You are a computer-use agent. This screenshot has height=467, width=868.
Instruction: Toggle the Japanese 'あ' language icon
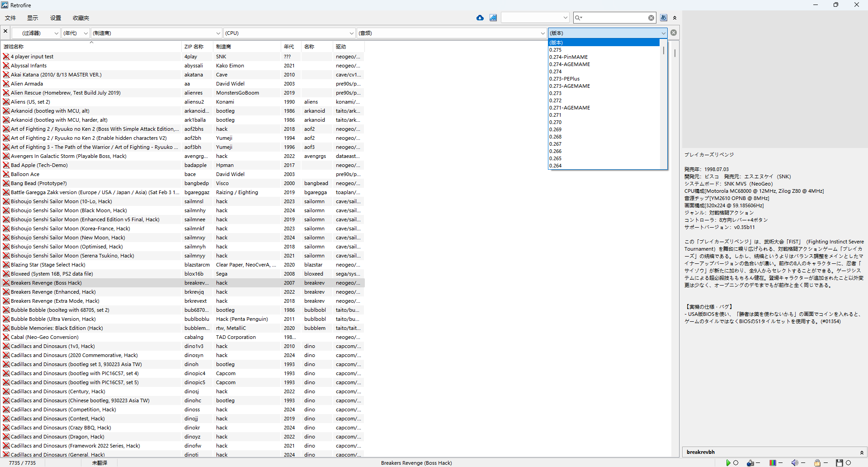point(664,18)
